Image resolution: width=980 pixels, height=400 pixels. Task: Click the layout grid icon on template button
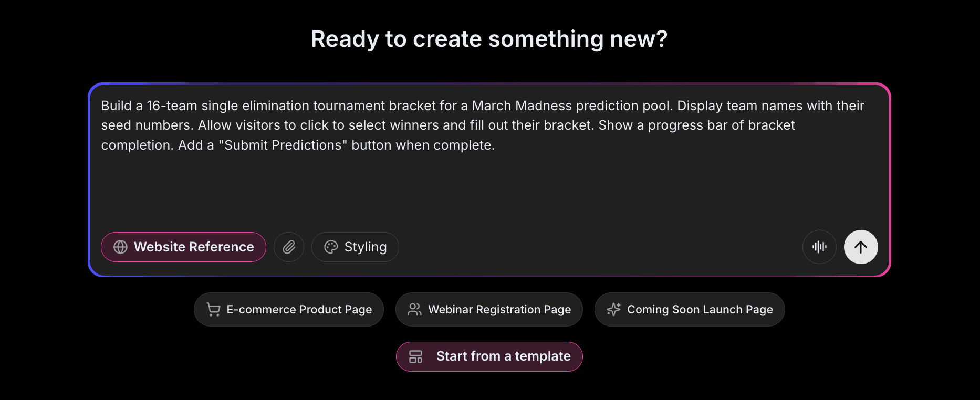[x=416, y=356]
